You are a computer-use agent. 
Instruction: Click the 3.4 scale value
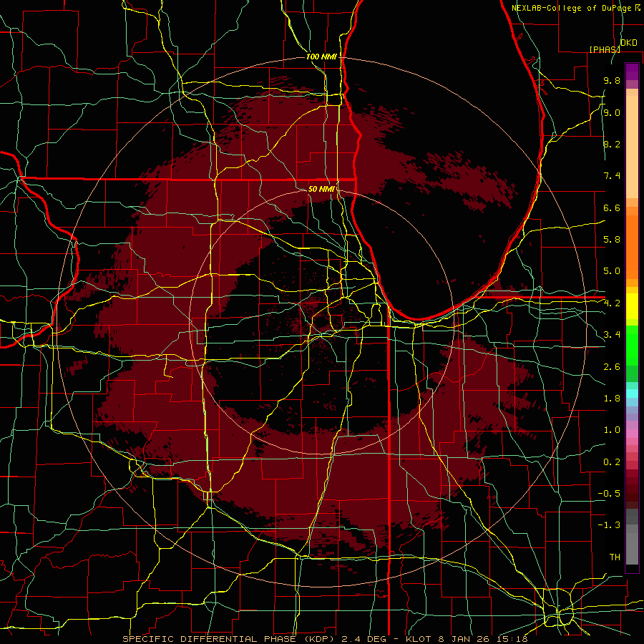pyautogui.click(x=612, y=335)
